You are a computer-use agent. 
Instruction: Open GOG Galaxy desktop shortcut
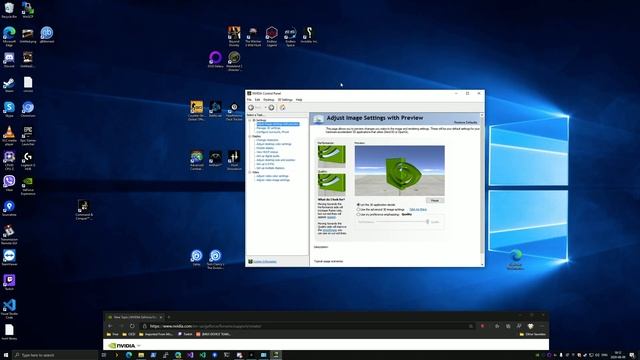click(x=215, y=59)
